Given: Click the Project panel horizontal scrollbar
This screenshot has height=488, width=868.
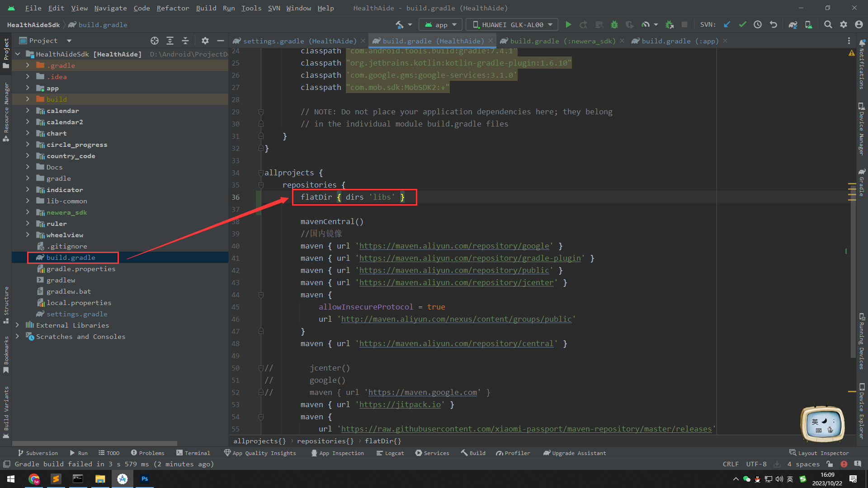Looking at the screenshot, I should point(95,443).
